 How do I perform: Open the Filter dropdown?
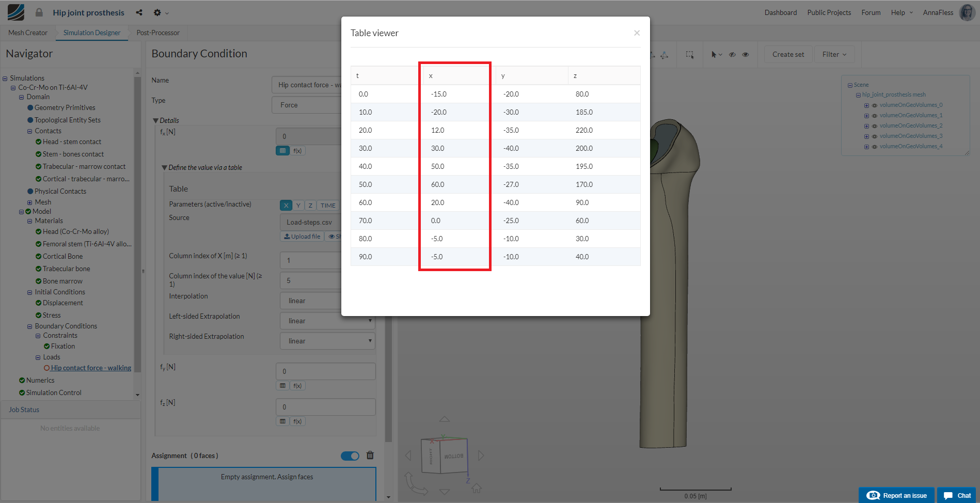(834, 54)
